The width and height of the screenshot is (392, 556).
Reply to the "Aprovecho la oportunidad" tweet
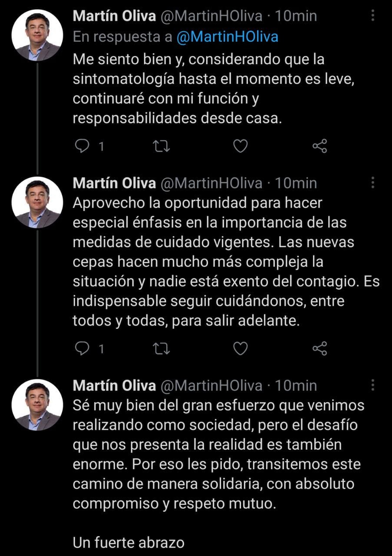coord(82,348)
